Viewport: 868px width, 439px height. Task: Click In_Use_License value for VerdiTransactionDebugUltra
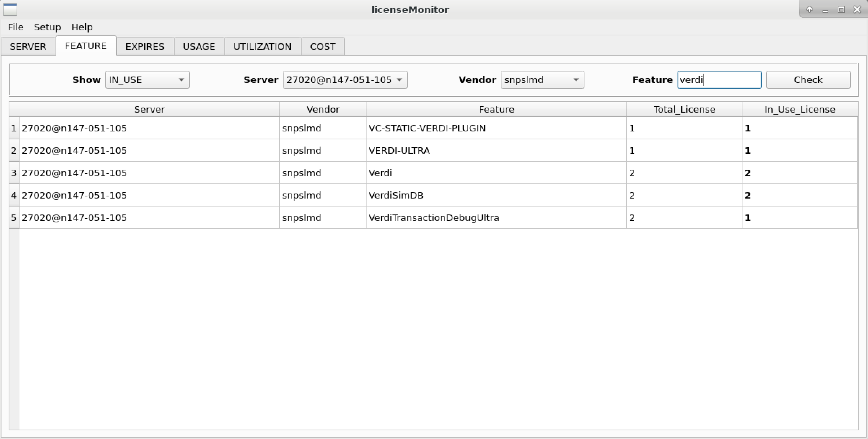pyautogui.click(x=800, y=218)
